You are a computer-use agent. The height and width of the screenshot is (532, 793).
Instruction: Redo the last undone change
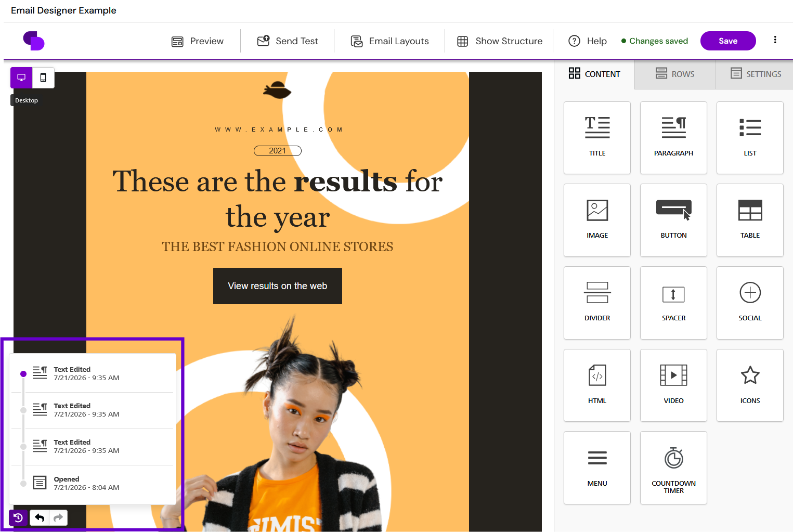58,517
